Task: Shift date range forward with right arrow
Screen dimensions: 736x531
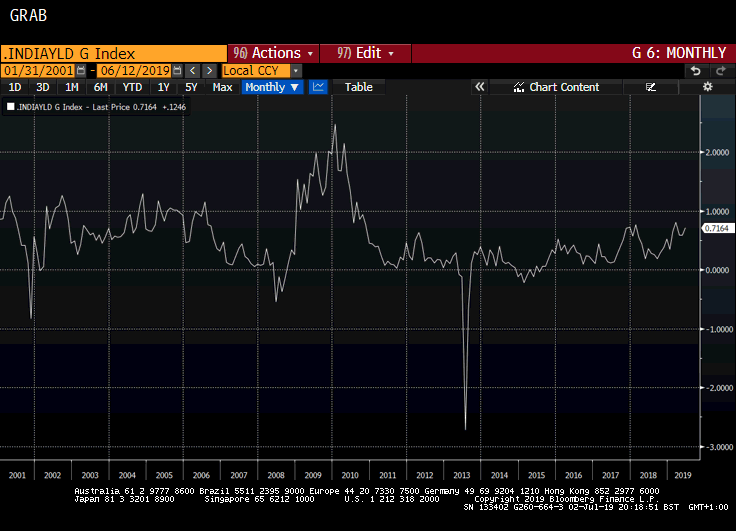Action: coord(209,71)
